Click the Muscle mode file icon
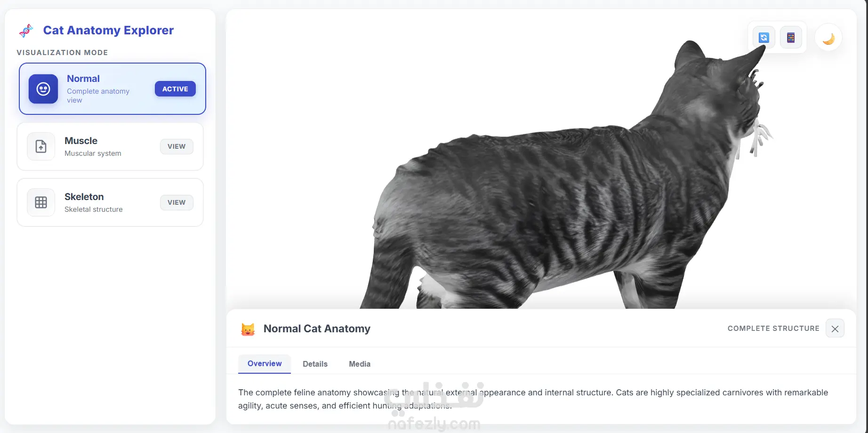This screenshot has width=868, height=433. (x=41, y=146)
